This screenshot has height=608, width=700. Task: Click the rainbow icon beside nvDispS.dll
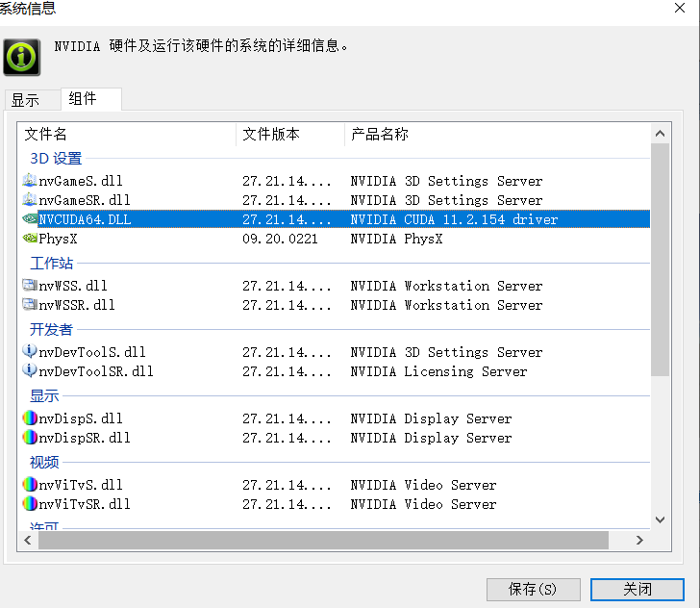[30, 418]
